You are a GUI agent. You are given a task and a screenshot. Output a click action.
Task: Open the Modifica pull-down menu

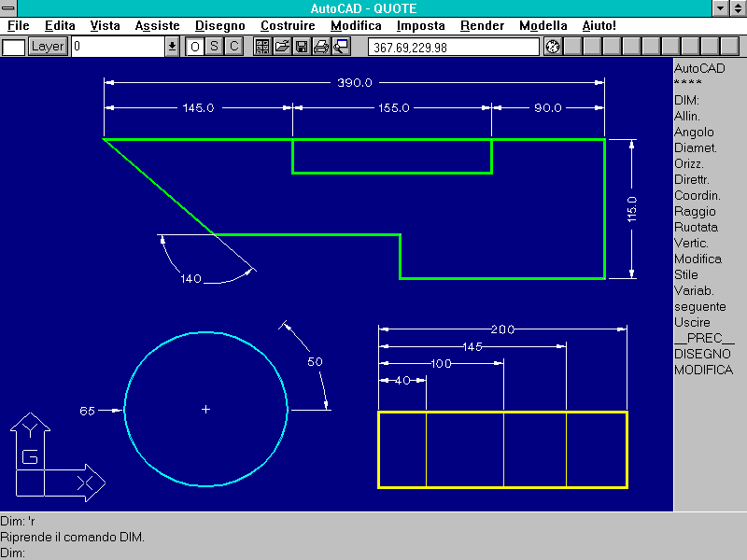coord(356,26)
